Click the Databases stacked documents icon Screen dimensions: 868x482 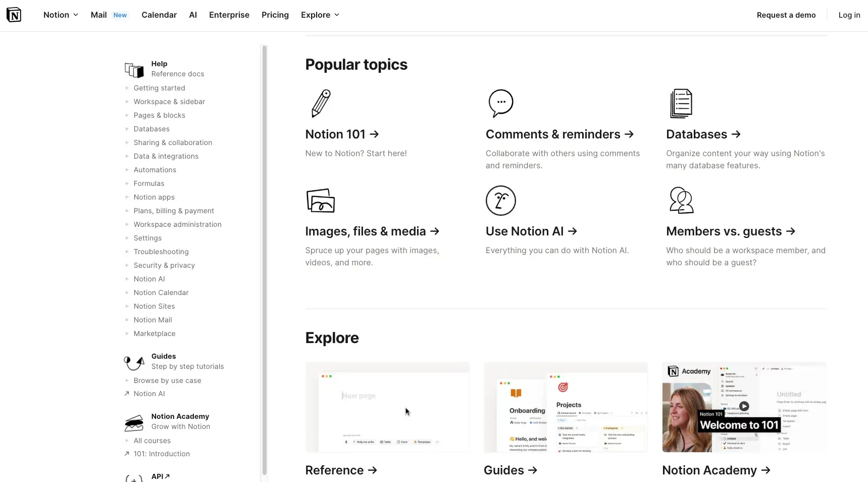click(x=681, y=104)
